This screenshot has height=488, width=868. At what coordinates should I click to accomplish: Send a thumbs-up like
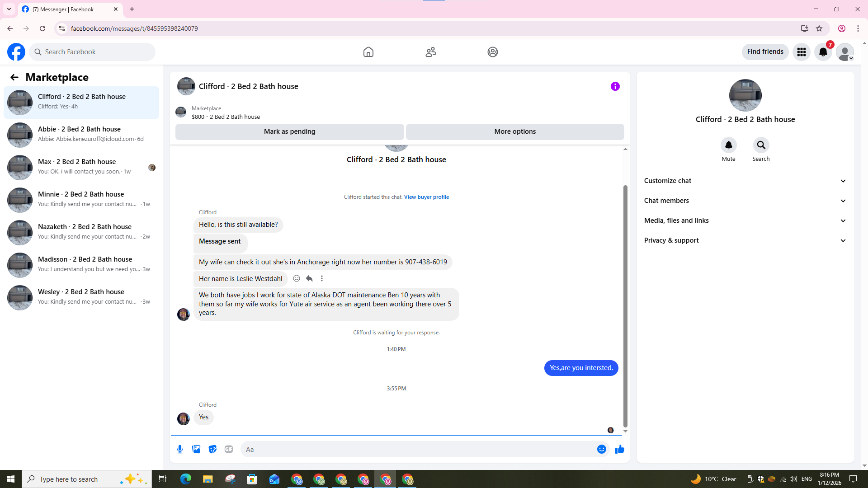point(619,449)
